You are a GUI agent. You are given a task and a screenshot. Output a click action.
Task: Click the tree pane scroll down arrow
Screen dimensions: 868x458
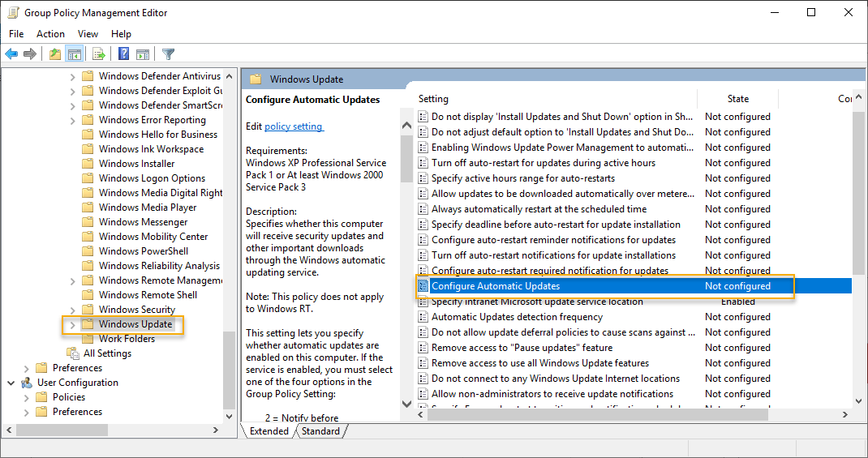tap(230, 417)
